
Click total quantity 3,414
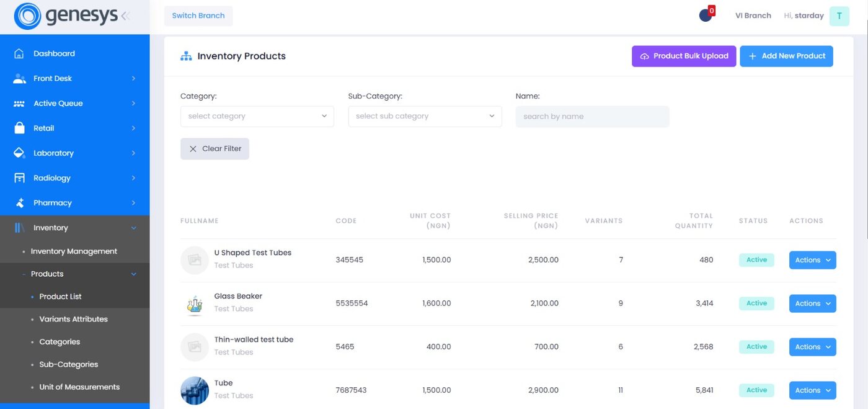(x=703, y=303)
